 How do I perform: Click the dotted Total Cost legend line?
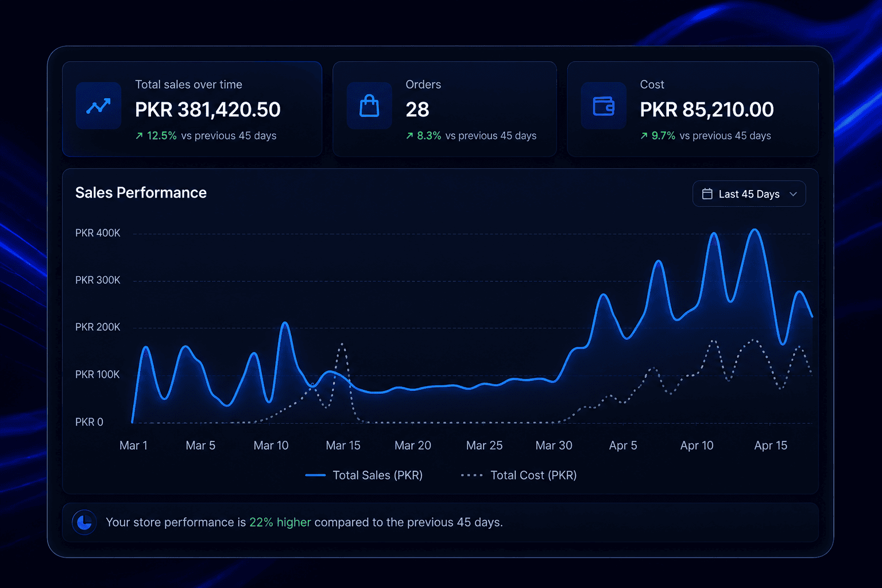click(x=471, y=475)
